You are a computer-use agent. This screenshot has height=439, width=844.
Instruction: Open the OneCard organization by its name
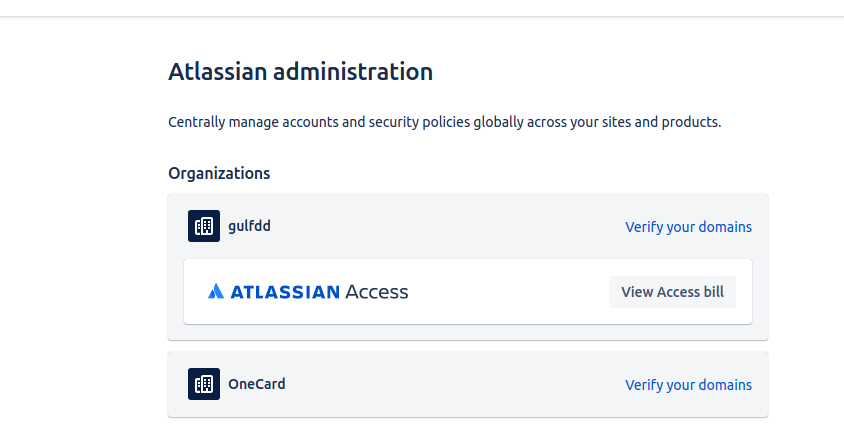pos(257,384)
